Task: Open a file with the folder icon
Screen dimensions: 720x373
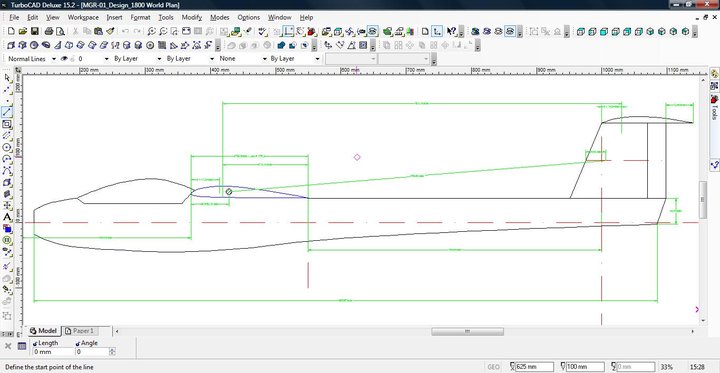Action: point(23,31)
